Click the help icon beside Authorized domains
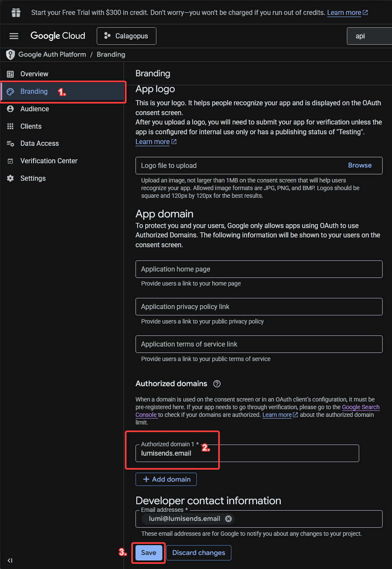The height and width of the screenshot is (569, 392). [217, 384]
